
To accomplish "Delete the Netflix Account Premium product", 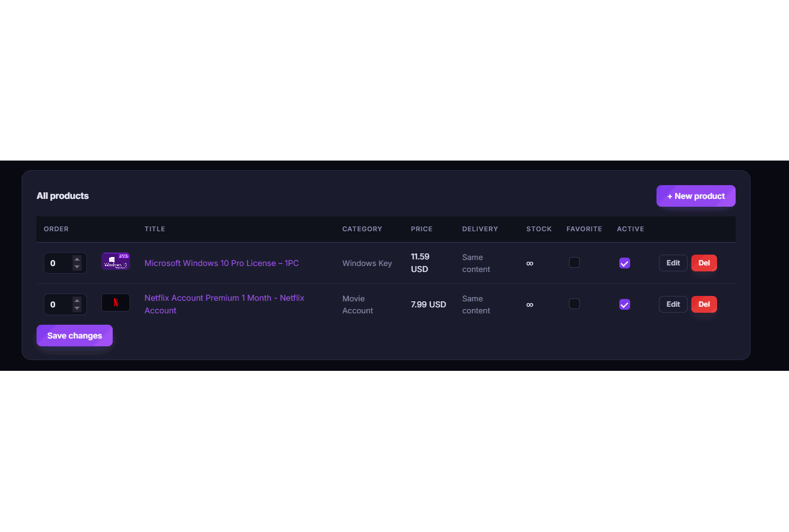I will 704,304.
